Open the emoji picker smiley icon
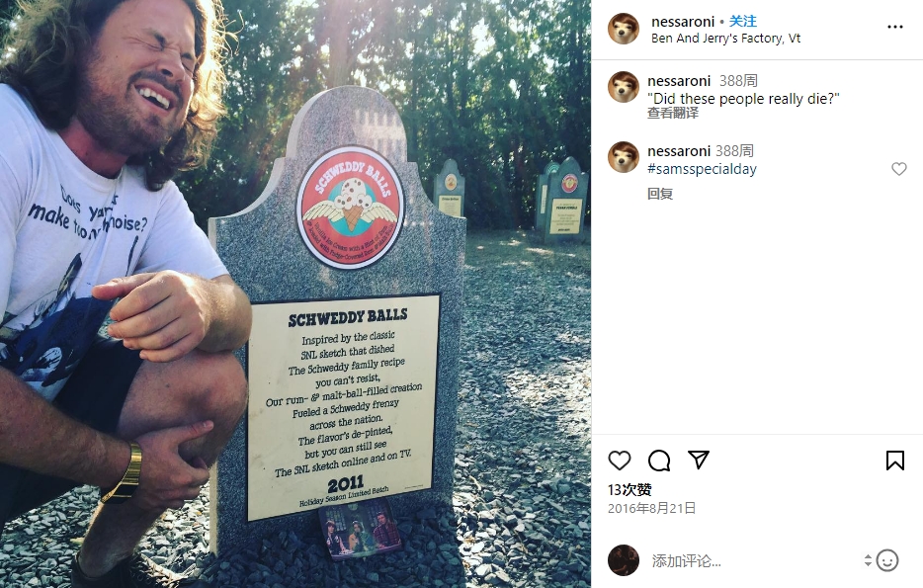 (887, 560)
